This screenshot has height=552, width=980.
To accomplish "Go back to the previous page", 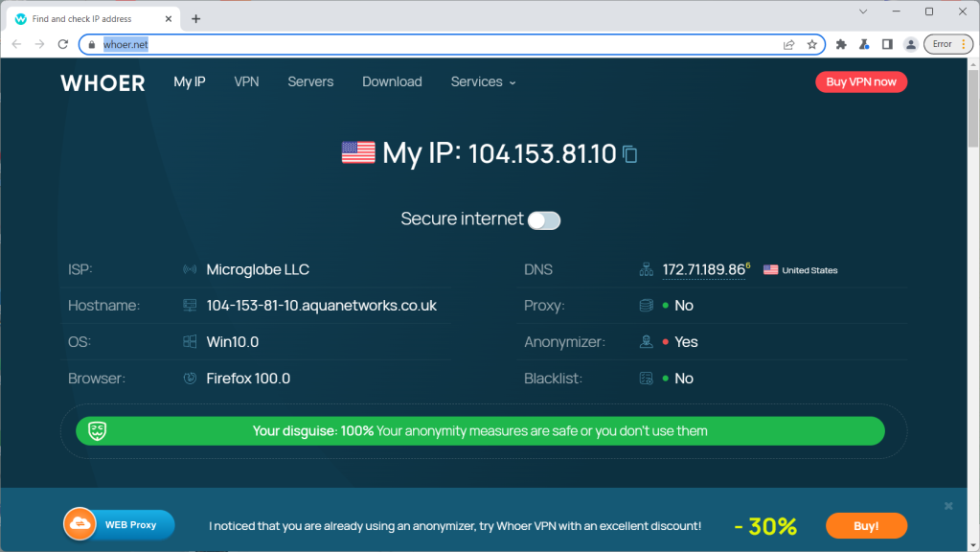I will point(17,44).
